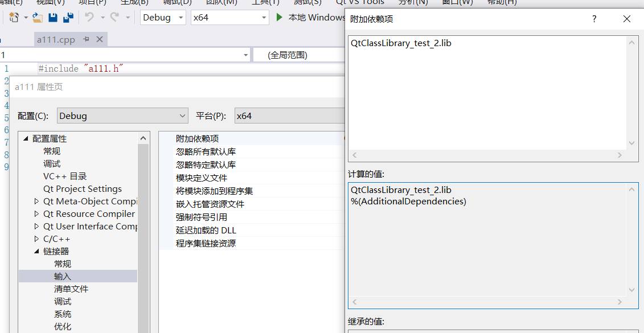644x333 pixels.
Task: Select the 附加依赖项 property row
Action: (x=198, y=138)
